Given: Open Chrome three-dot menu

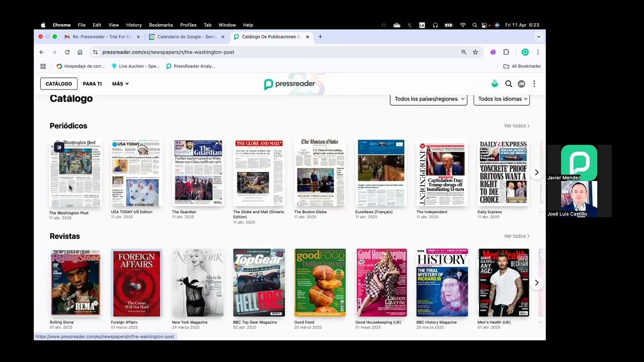Looking at the screenshot, I should 538,52.
